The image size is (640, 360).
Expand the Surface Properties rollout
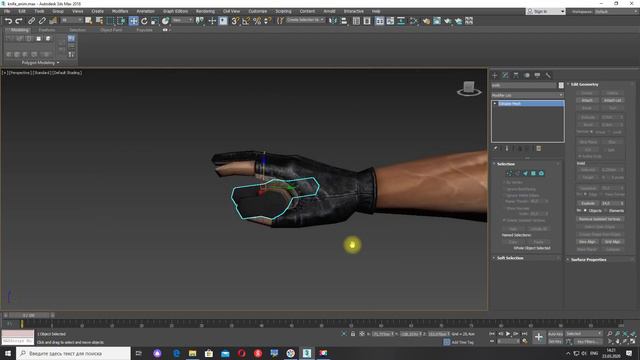tap(589, 260)
